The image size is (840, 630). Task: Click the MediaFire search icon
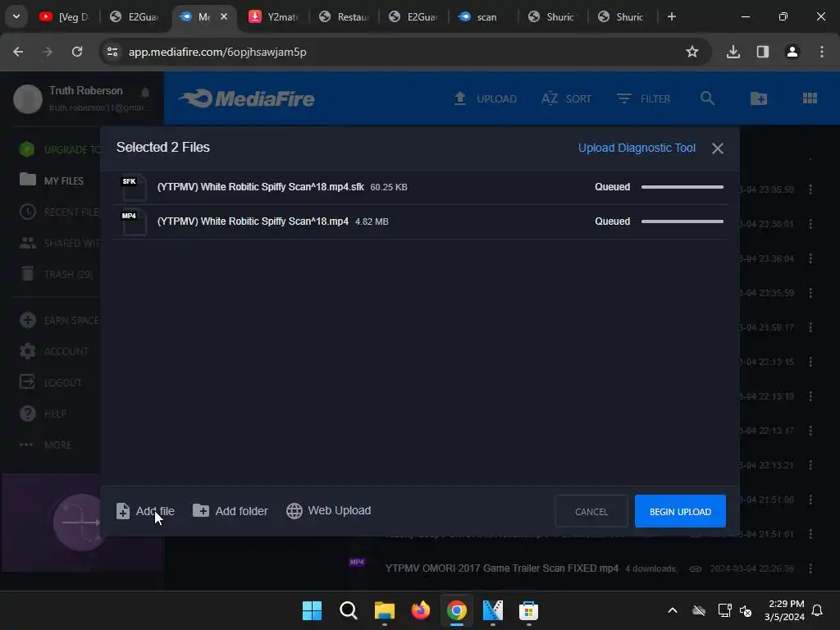(707, 98)
